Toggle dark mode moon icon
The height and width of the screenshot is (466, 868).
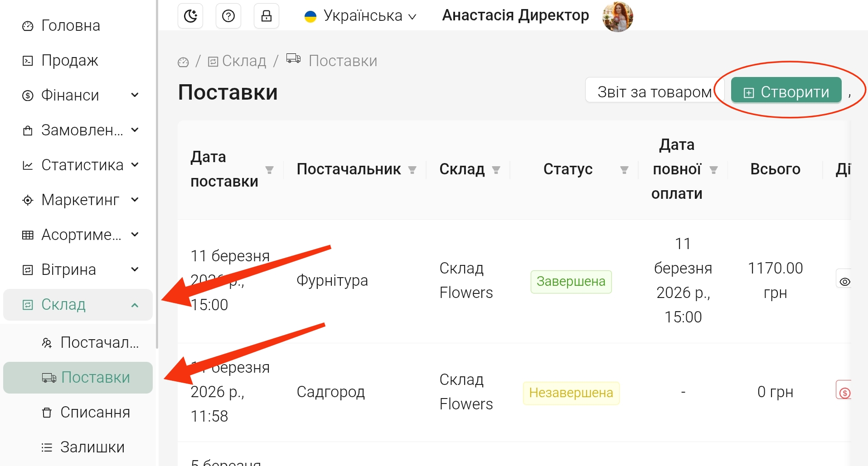tap(190, 16)
